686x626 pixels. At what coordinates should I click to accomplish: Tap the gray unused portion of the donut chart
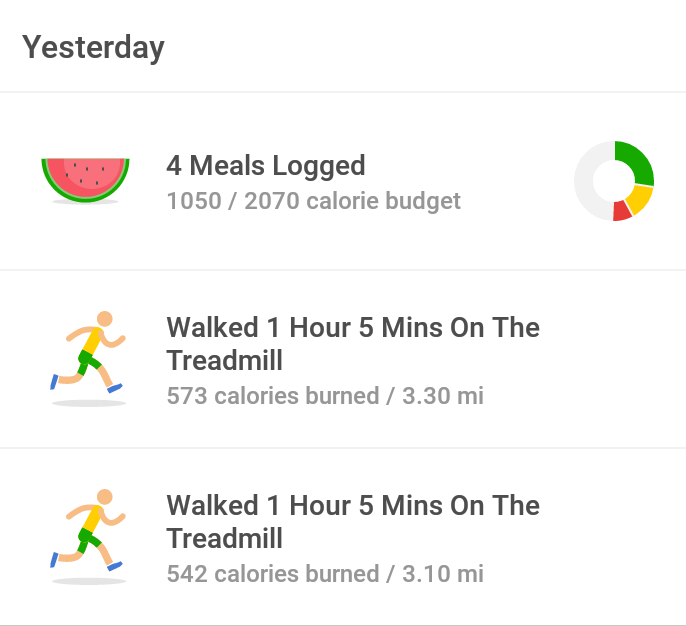[x=588, y=181]
